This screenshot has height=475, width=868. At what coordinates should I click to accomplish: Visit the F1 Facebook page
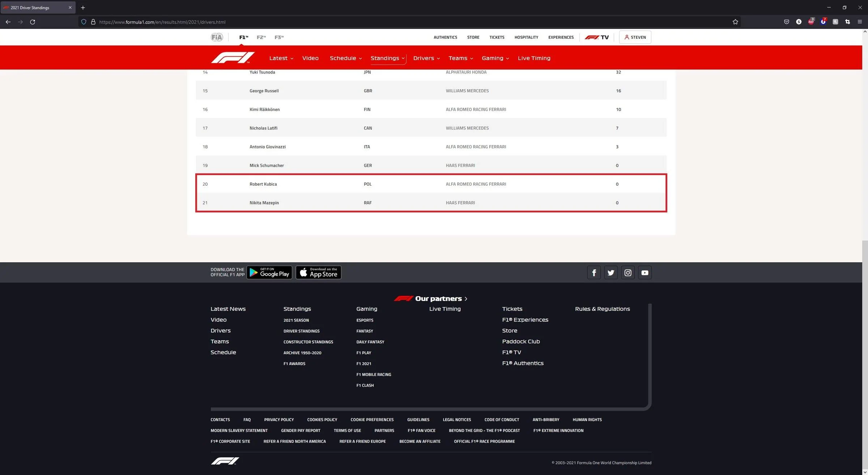pos(594,273)
